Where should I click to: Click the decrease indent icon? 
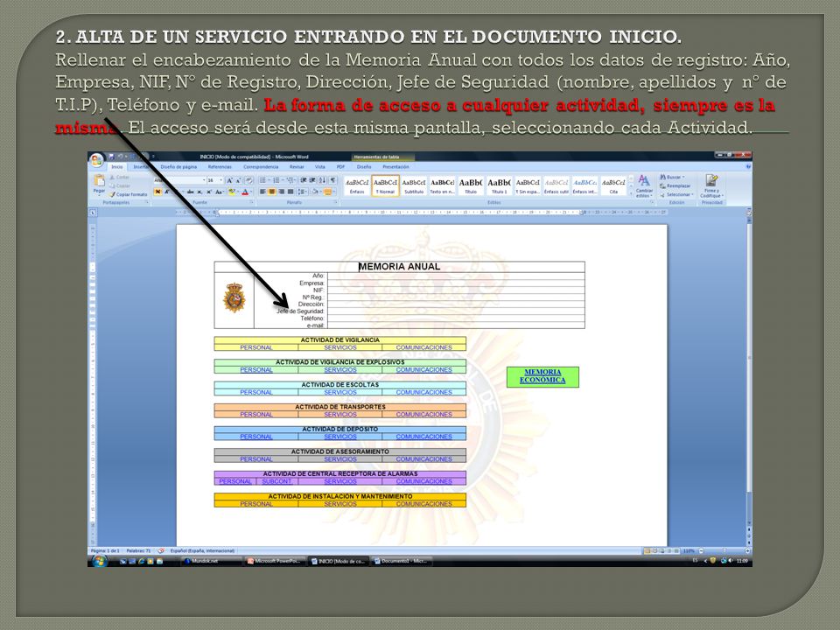pyautogui.click(x=304, y=180)
